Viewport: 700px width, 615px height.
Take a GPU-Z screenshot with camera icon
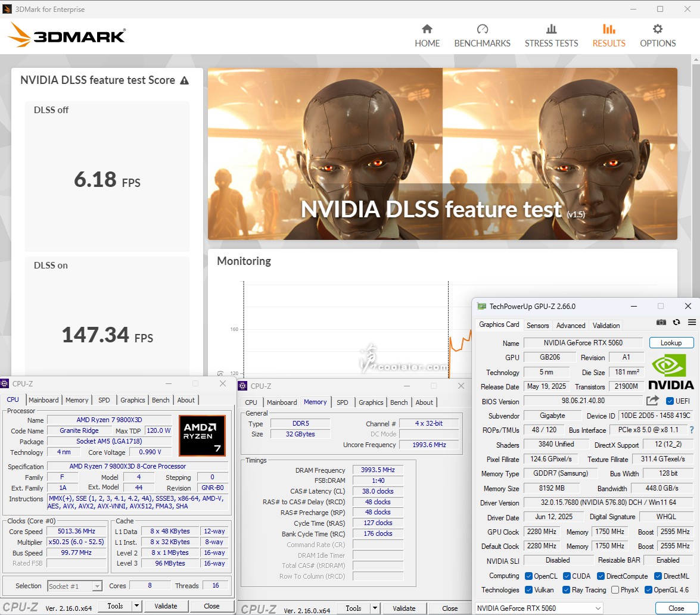[x=661, y=322]
